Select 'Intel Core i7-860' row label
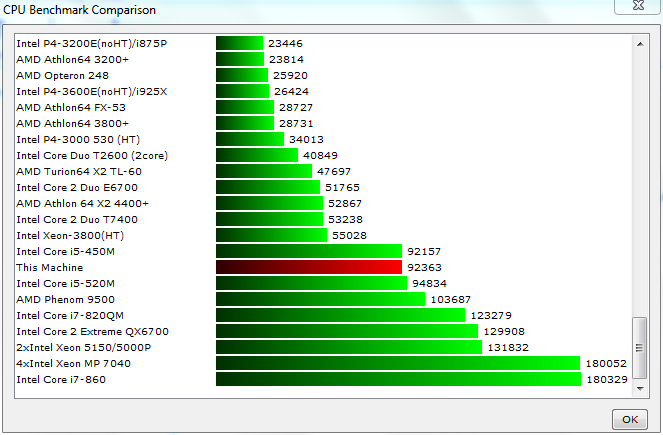663x435 pixels. coord(61,380)
